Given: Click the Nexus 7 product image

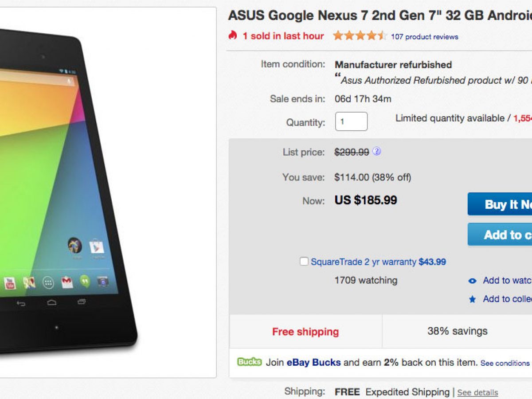Looking at the screenshot, I should click(66, 191).
